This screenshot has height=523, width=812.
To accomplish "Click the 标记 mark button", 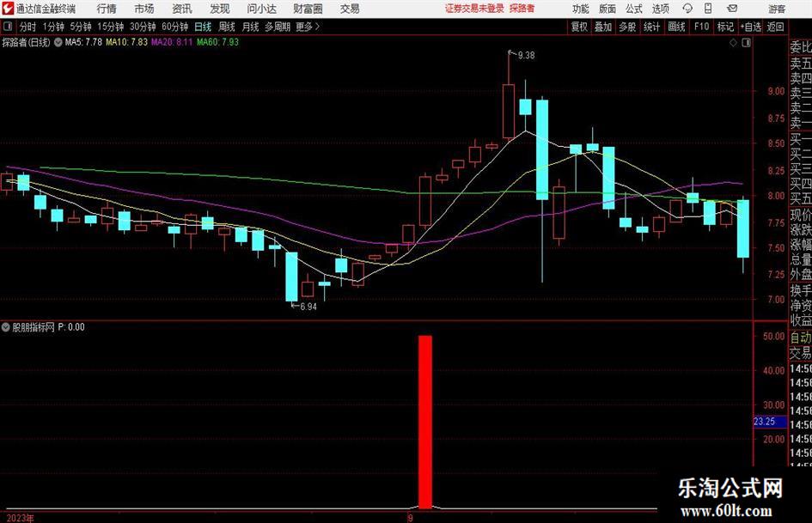I will [725, 27].
